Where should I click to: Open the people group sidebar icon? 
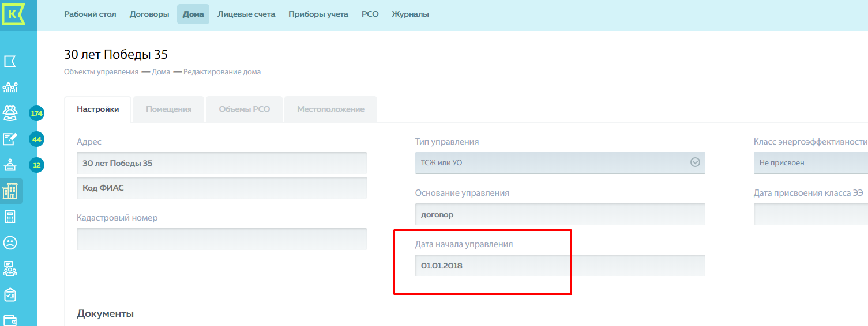click(x=10, y=113)
